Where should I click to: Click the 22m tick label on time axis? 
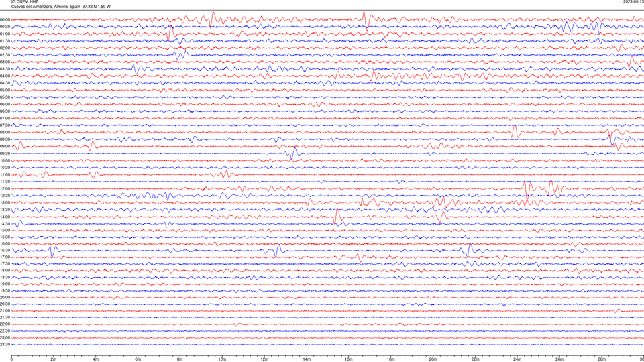coord(475,359)
